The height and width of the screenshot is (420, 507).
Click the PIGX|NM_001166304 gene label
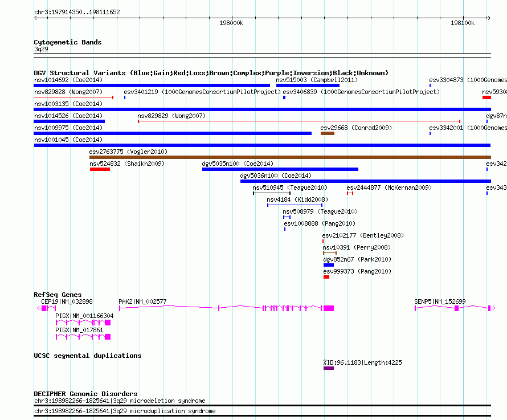pos(84,316)
